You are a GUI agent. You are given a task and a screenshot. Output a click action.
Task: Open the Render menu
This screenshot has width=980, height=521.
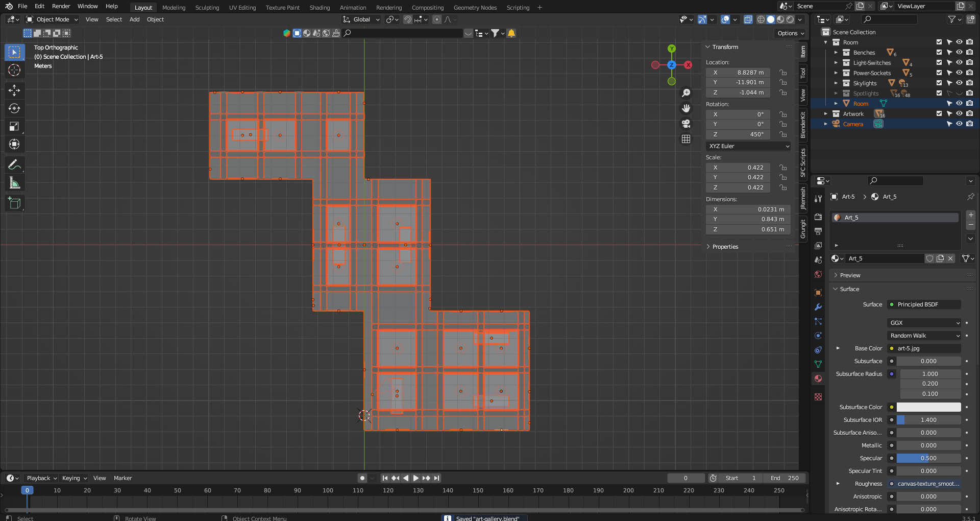click(x=61, y=6)
